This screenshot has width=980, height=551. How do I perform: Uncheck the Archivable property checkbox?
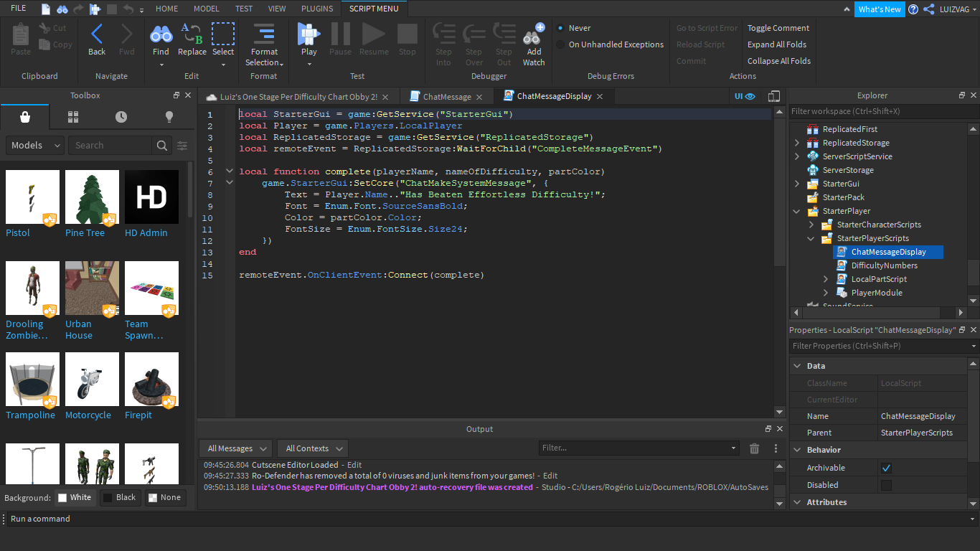tap(886, 468)
